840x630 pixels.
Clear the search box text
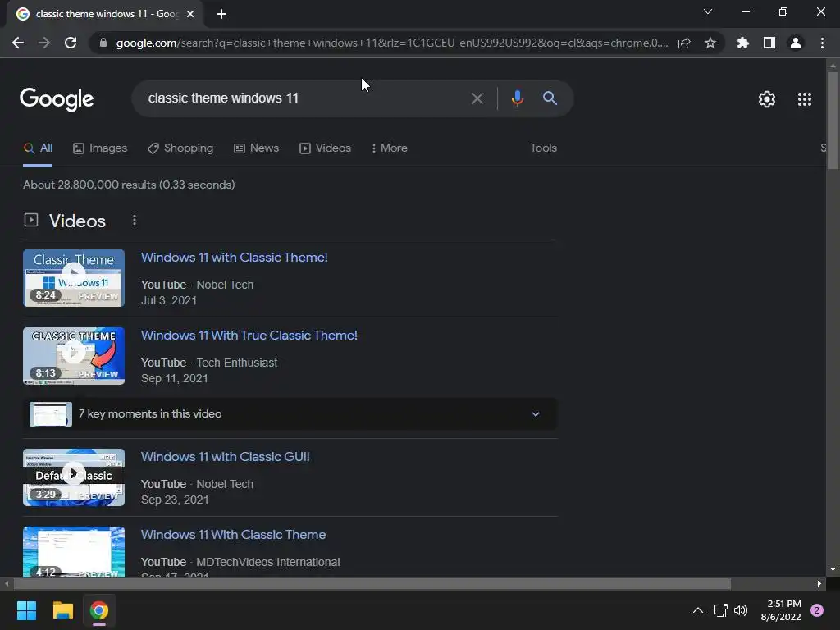(477, 98)
